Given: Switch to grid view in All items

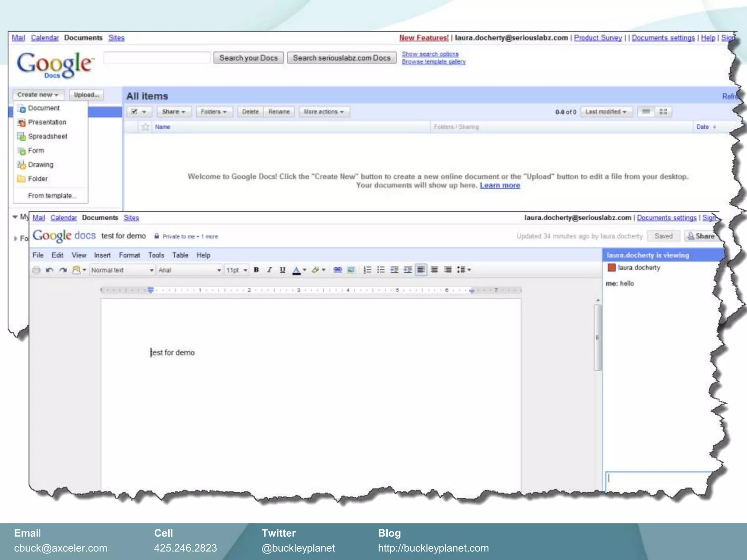Looking at the screenshot, I should [x=663, y=112].
